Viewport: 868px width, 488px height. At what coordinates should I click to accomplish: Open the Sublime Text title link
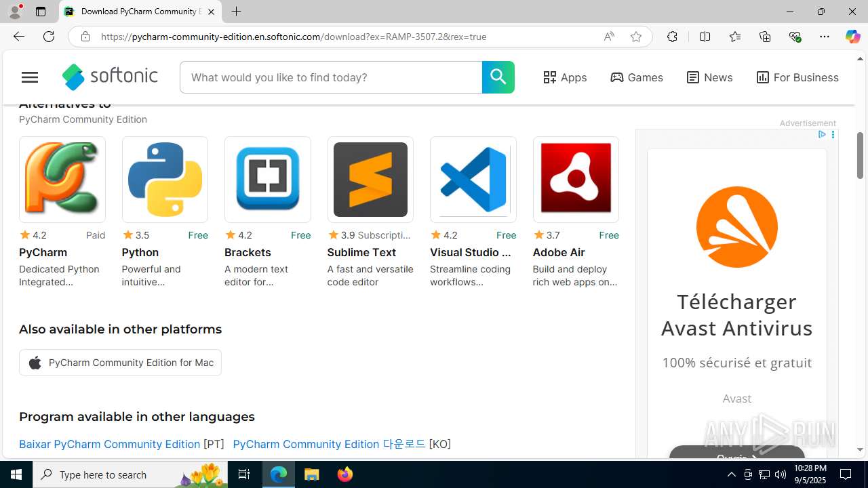pos(361,252)
